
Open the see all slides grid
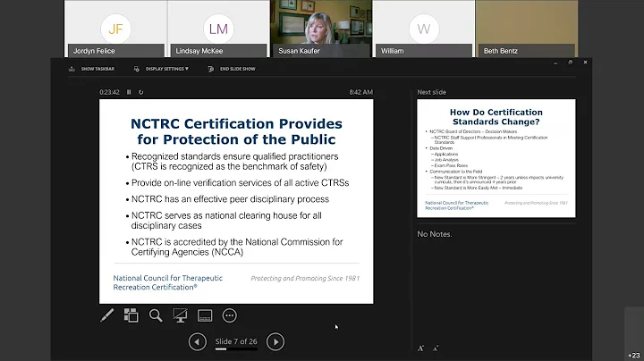coord(131,315)
